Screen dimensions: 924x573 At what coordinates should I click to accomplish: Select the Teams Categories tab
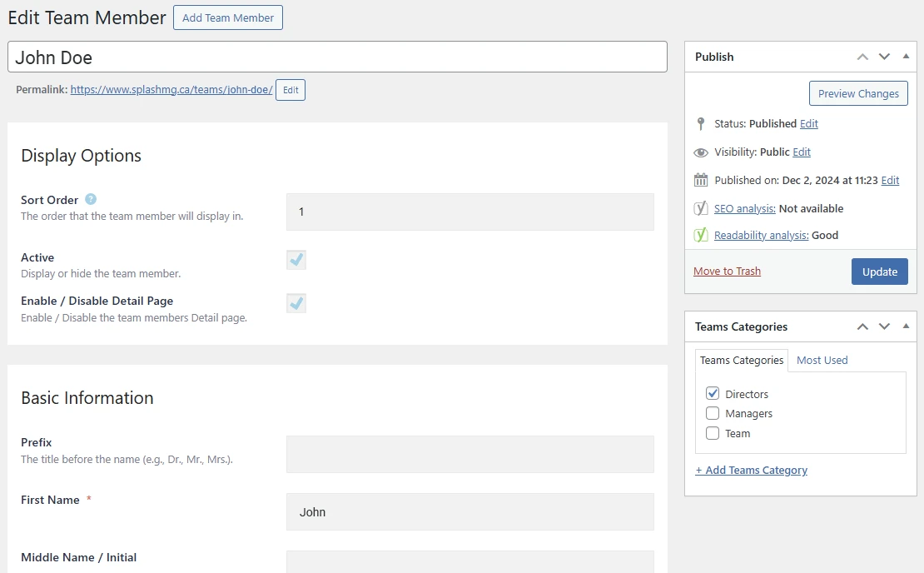click(741, 360)
